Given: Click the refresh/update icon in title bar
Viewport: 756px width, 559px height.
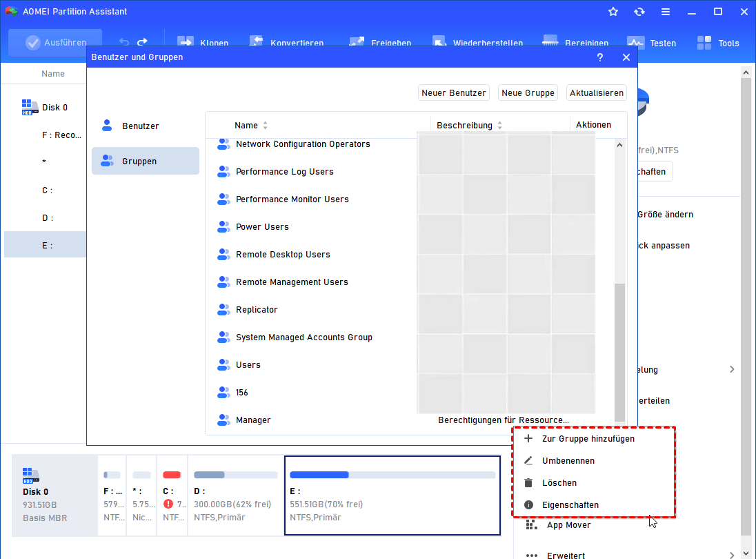Looking at the screenshot, I should [639, 12].
